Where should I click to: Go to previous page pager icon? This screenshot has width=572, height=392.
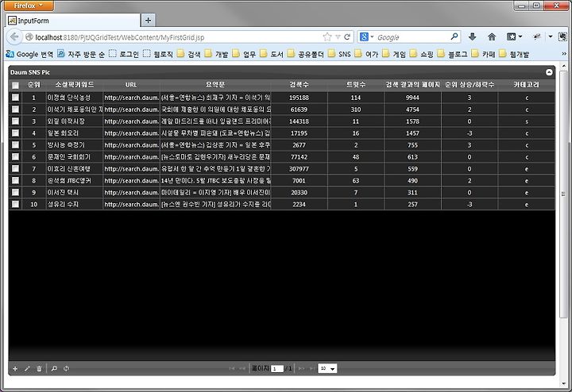tap(242, 369)
